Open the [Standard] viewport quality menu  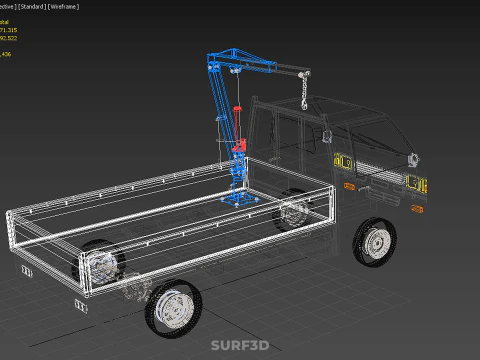tap(32, 7)
